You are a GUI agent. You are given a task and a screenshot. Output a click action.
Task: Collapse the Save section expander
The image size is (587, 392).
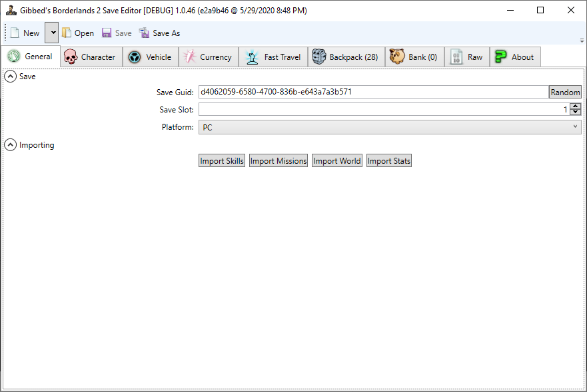pos(10,77)
